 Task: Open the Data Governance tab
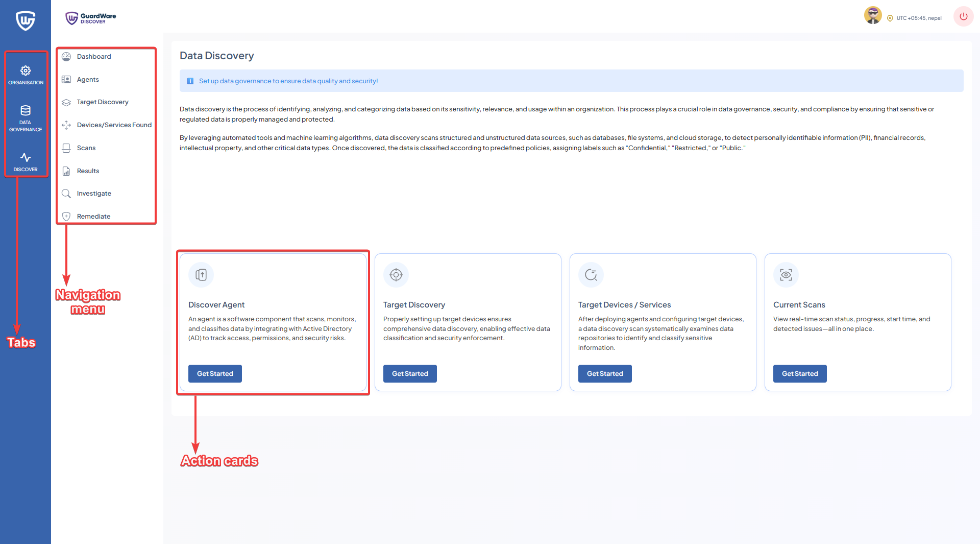click(26, 118)
